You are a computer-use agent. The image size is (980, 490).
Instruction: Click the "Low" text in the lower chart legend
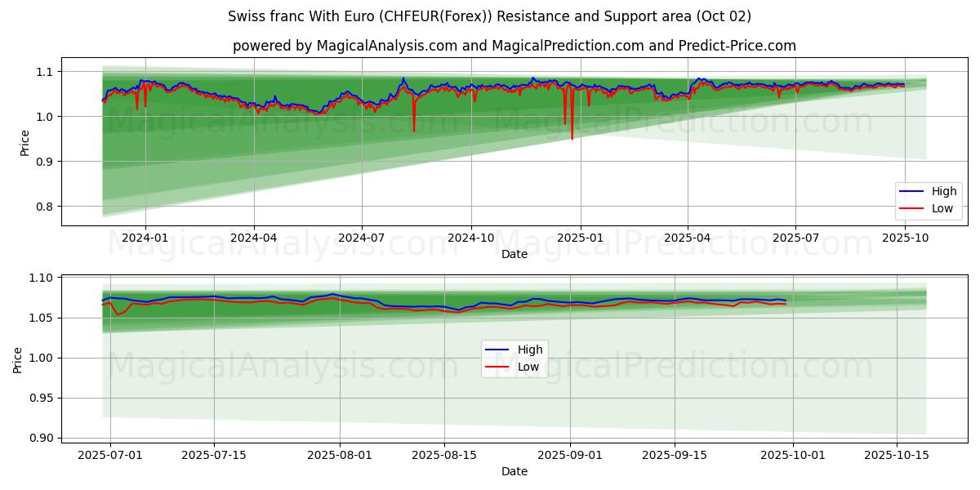[528, 367]
